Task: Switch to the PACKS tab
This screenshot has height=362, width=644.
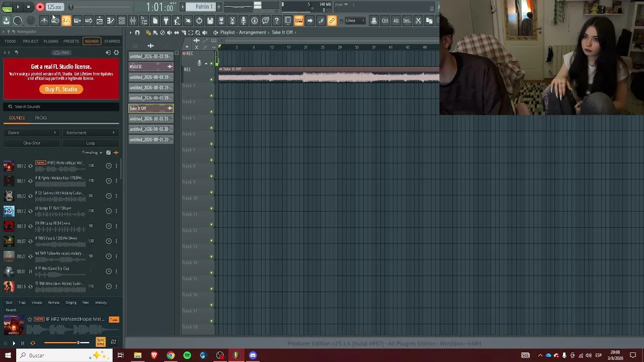Action: [41, 118]
